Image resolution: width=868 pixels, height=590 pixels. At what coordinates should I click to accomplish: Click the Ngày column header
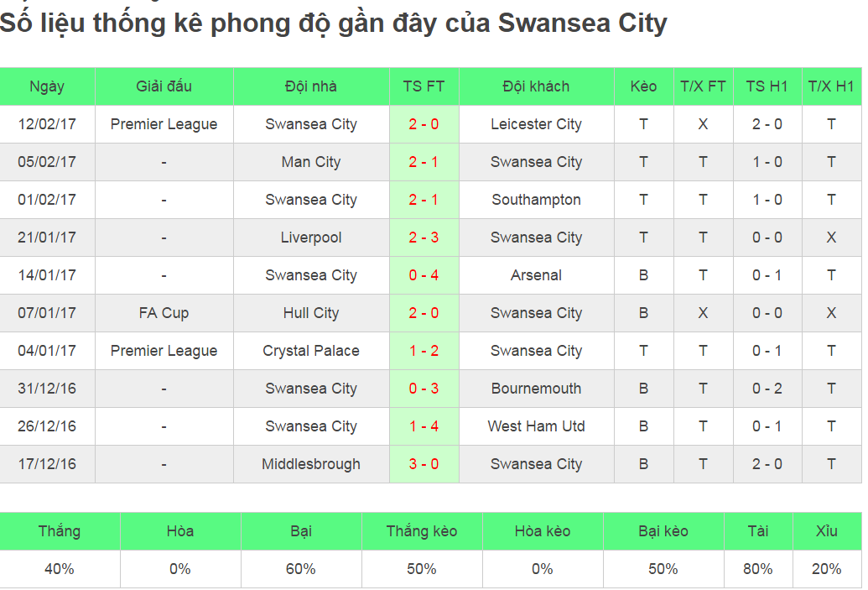click(47, 86)
